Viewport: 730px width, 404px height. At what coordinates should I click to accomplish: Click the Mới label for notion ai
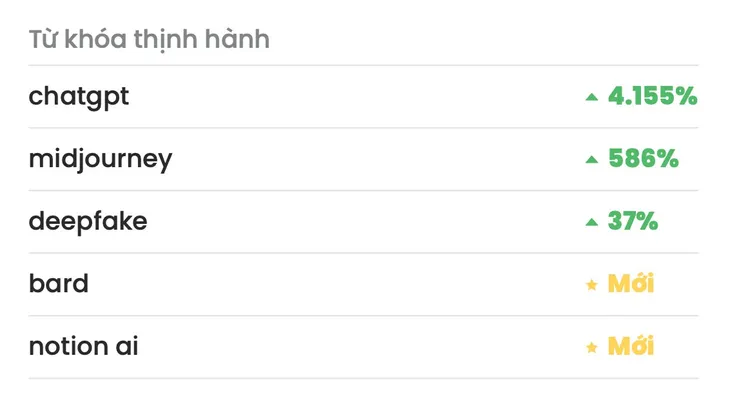pos(631,346)
